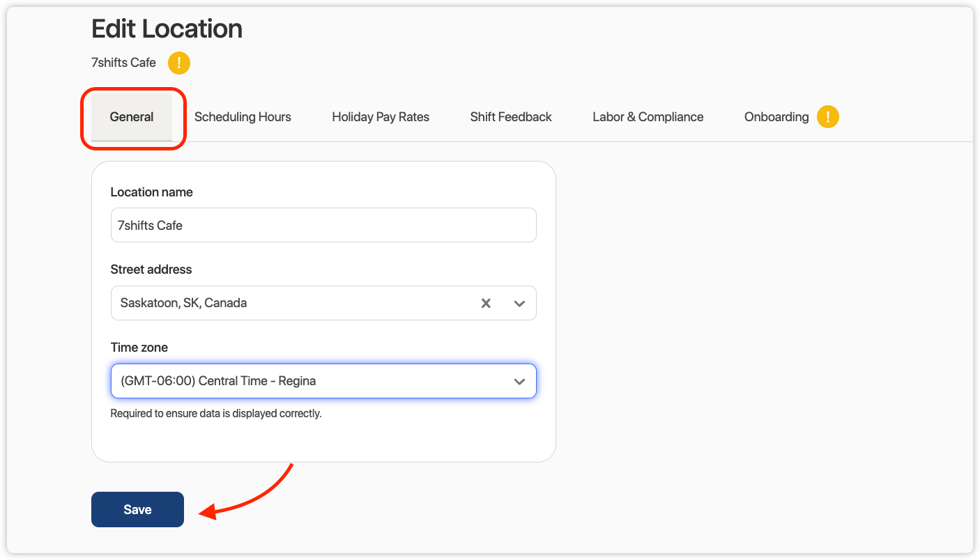Open the Onboarding tab
This screenshot has height=560, width=980.
776,116
